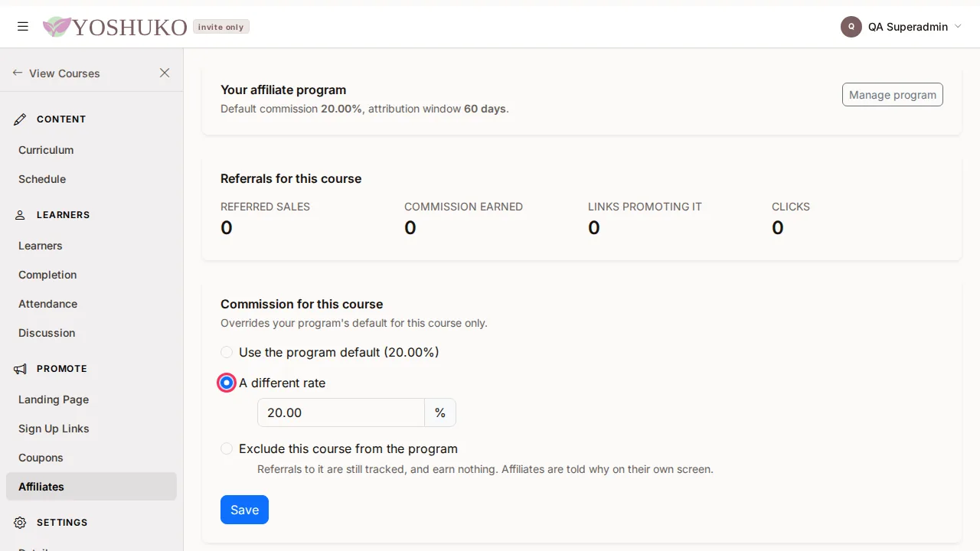Click the Your affiliate program heading
The height and width of the screenshot is (551, 980).
tap(283, 90)
